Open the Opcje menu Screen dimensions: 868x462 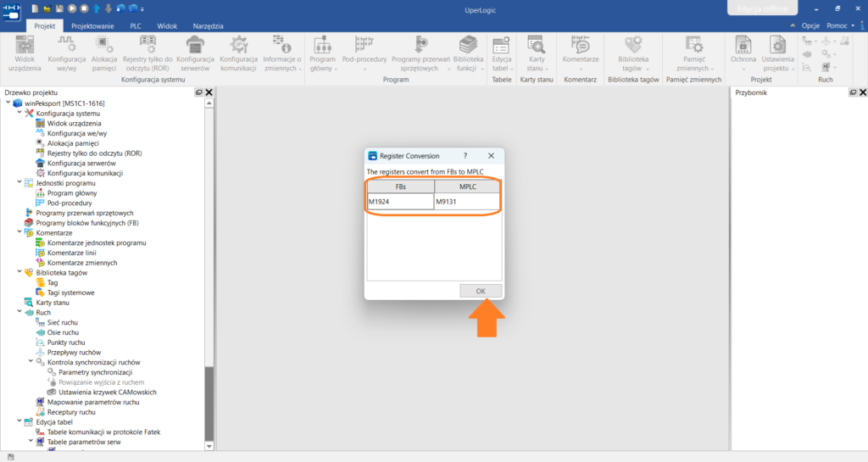click(810, 26)
